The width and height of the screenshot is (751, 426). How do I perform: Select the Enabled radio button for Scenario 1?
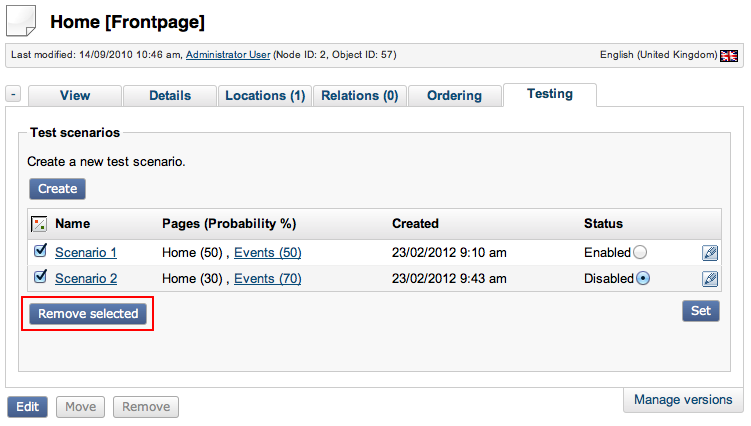tap(640, 253)
